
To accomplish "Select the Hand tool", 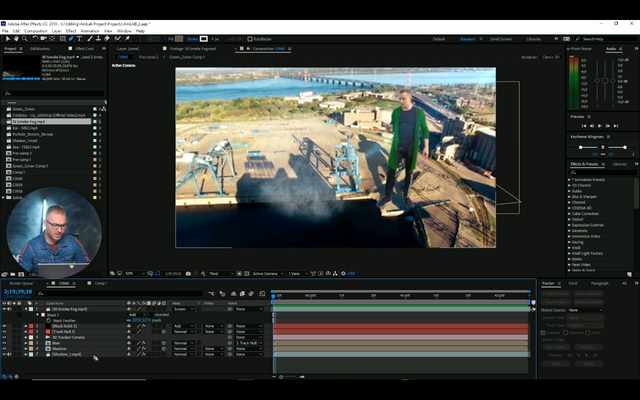I will [x=15, y=39].
